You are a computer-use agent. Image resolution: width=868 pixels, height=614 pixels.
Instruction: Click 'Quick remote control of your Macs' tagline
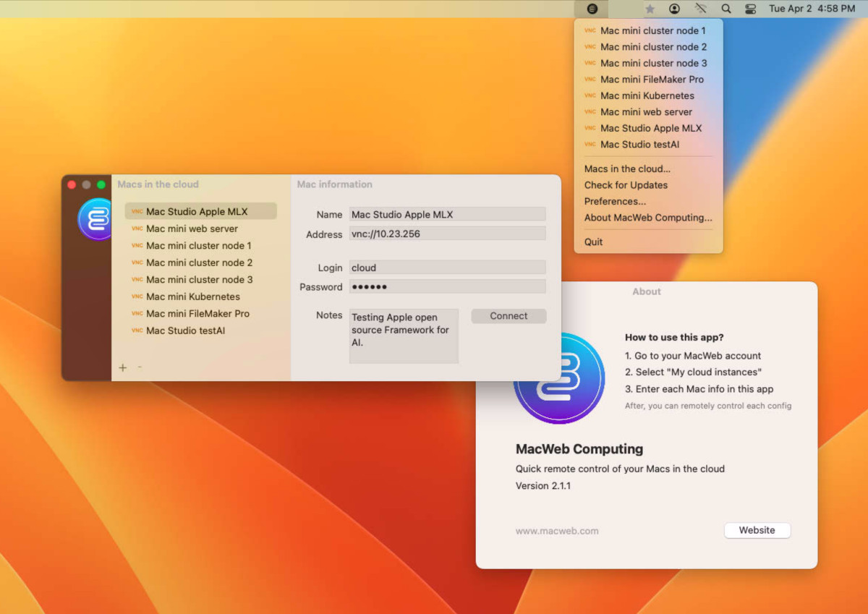(620, 469)
